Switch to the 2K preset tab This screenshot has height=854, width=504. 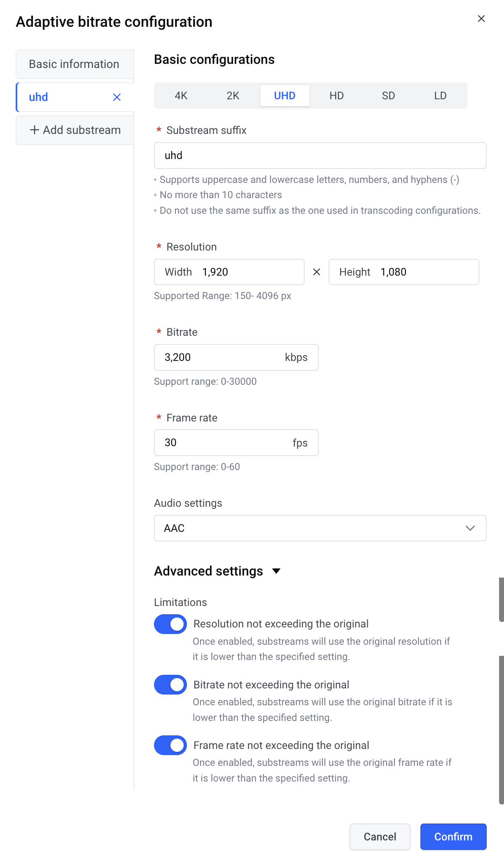(233, 96)
